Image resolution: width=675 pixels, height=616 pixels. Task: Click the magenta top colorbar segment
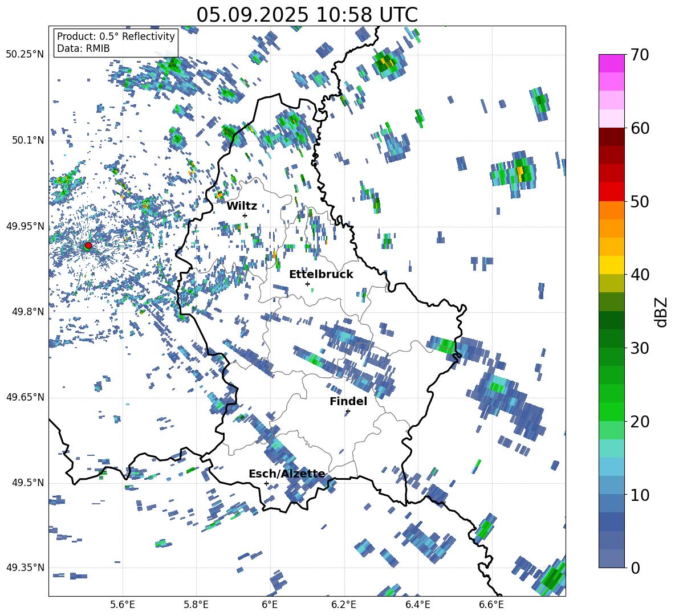coord(611,63)
